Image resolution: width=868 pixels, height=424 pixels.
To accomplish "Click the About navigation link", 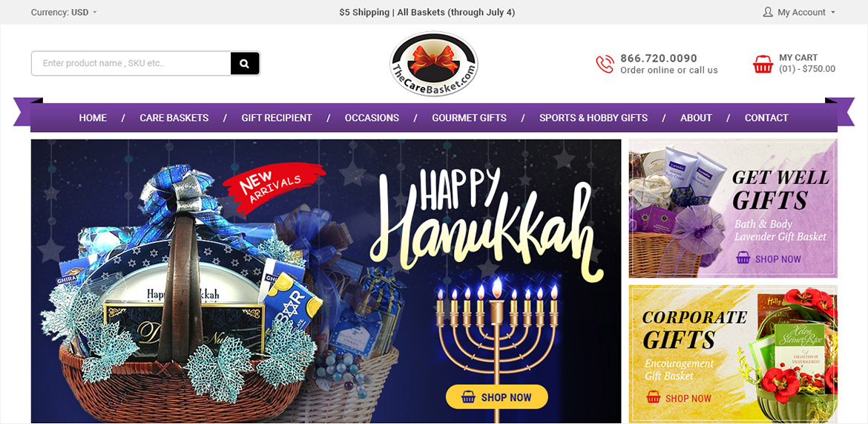I will coord(696,117).
